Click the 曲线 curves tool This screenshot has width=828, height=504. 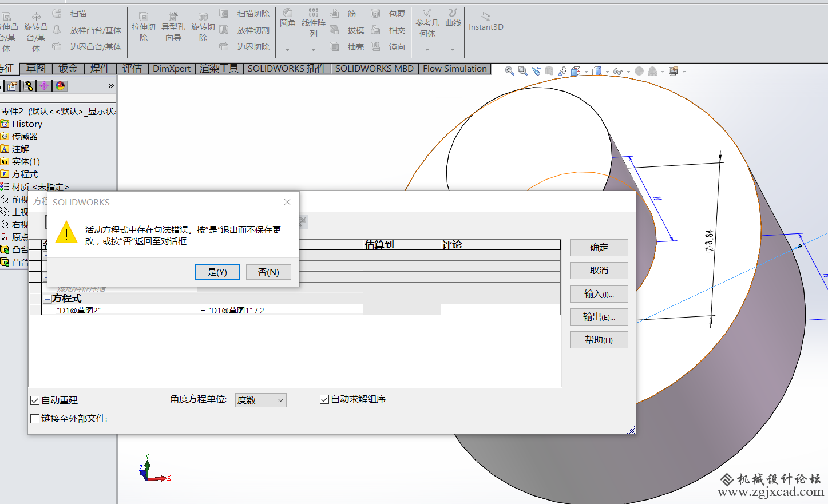453,18
